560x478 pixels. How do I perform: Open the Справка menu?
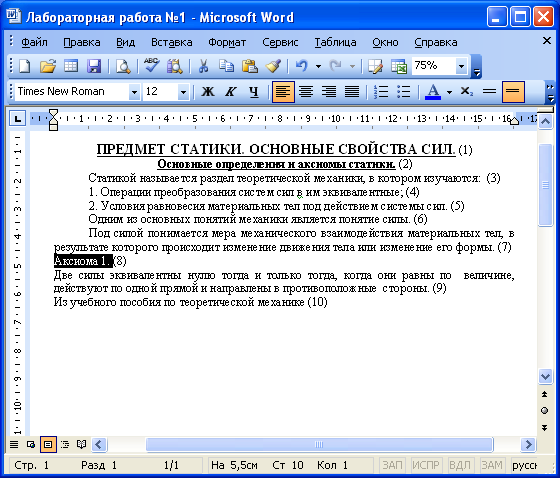(436, 42)
